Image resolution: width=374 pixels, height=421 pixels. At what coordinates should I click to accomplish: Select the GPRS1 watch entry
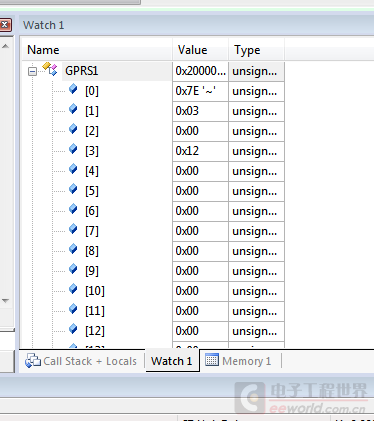(x=82, y=71)
